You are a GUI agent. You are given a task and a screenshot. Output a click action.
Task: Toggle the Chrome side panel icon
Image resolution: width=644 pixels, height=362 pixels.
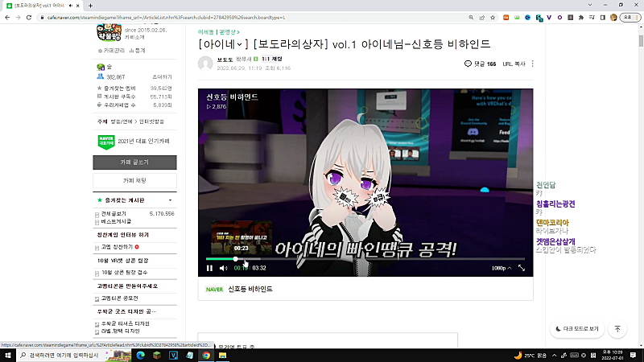tap(602, 18)
